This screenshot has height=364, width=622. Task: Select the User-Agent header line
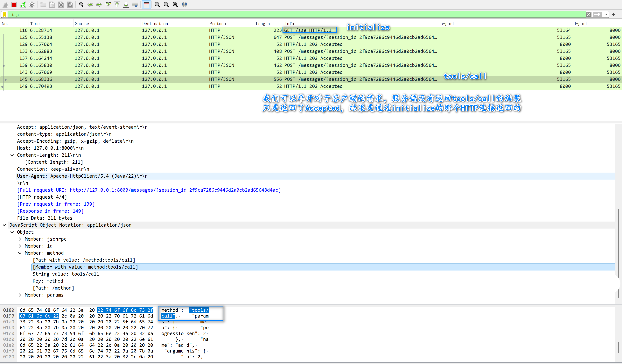click(x=315, y=176)
